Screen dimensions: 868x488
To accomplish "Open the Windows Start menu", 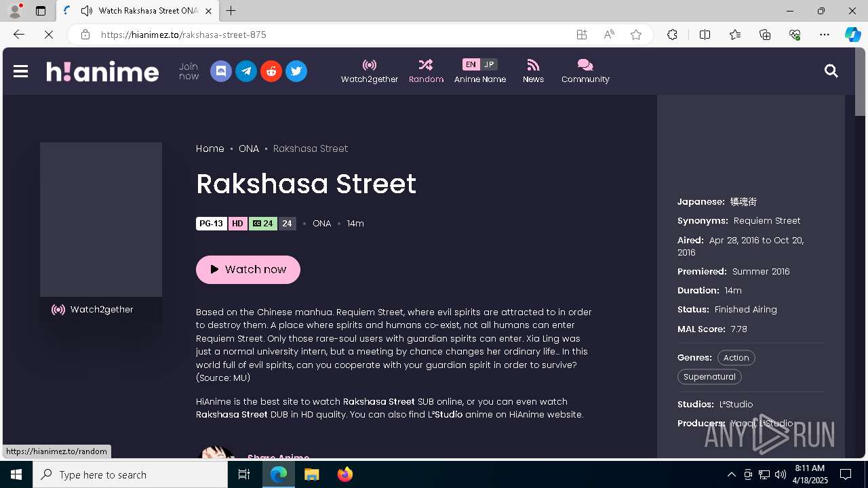I will pos(16,474).
